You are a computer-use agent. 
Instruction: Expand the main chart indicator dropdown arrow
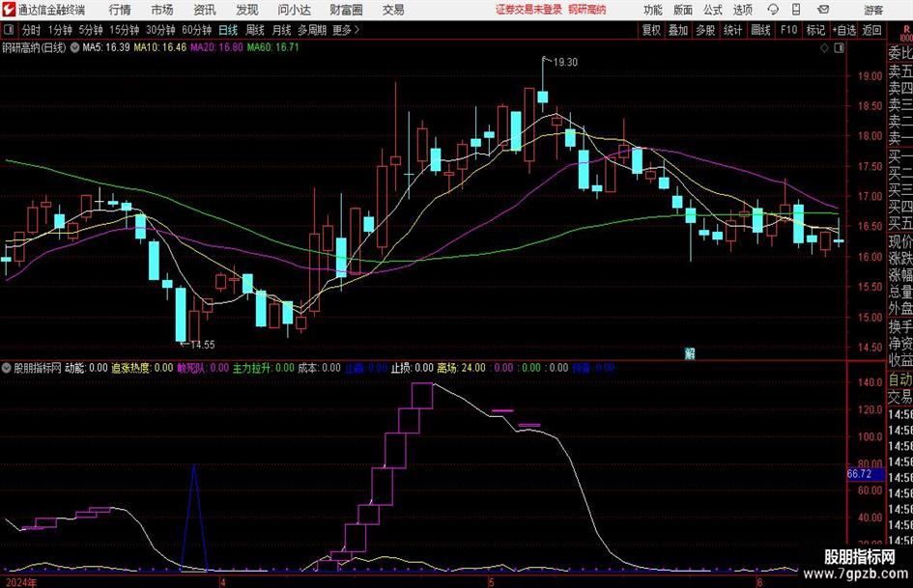(x=74, y=47)
